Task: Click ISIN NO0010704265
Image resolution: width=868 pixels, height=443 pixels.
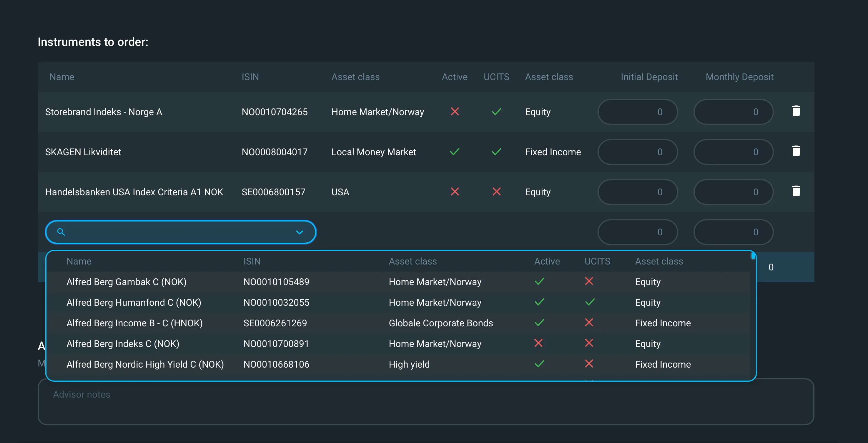Action: tap(275, 112)
